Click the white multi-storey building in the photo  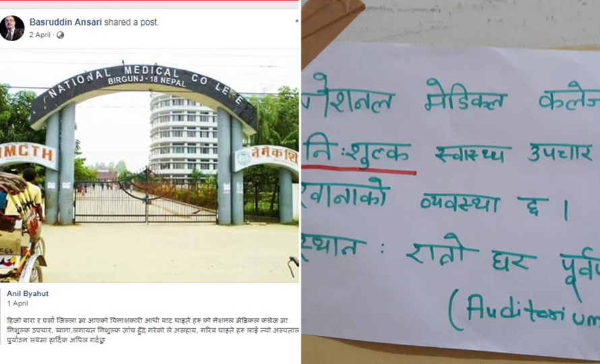click(x=183, y=136)
